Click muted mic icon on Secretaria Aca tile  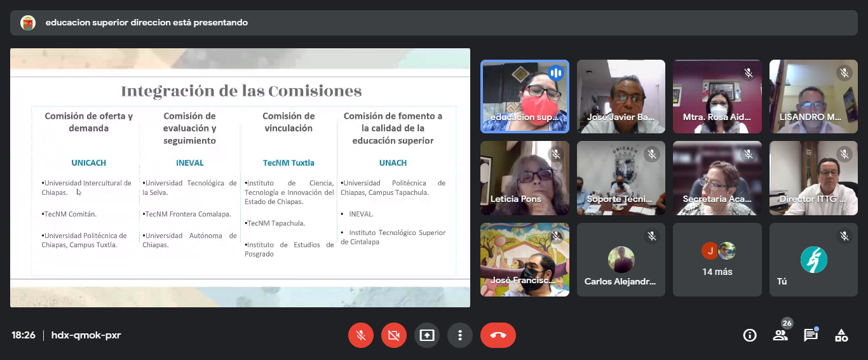click(x=749, y=154)
